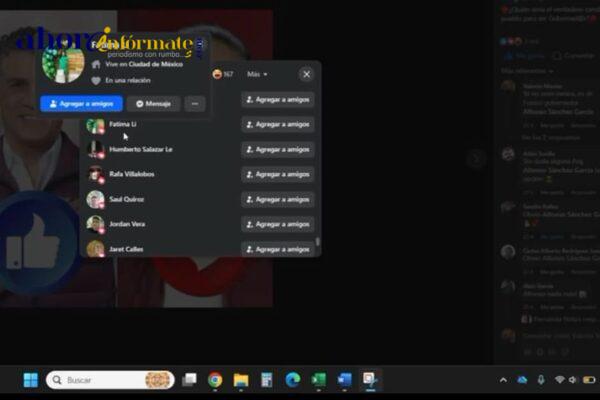Close the reactions dialog with X
The image size is (600, 400).
pyautogui.click(x=306, y=74)
